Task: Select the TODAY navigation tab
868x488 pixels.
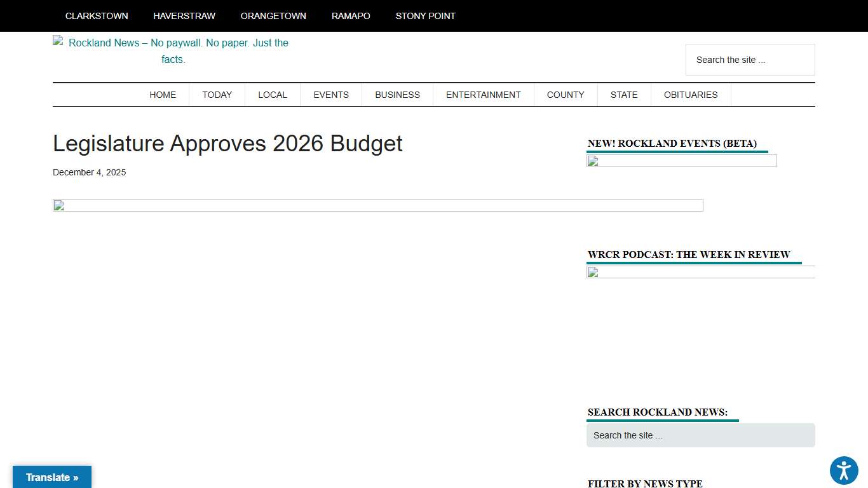Action: [217, 95]
